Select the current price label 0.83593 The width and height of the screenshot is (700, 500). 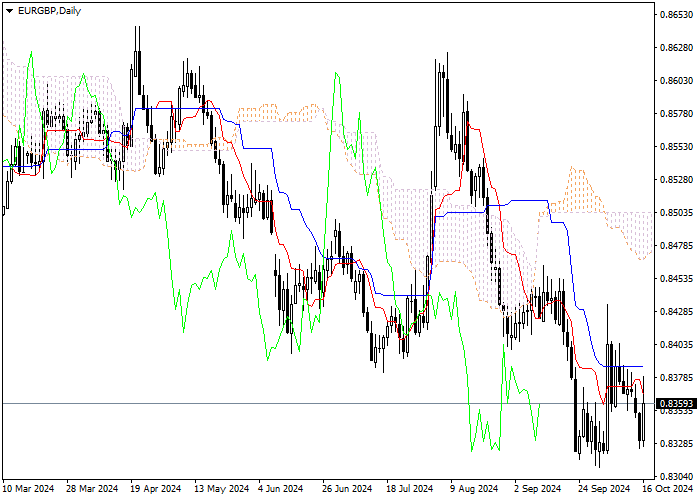coord(677,404)
